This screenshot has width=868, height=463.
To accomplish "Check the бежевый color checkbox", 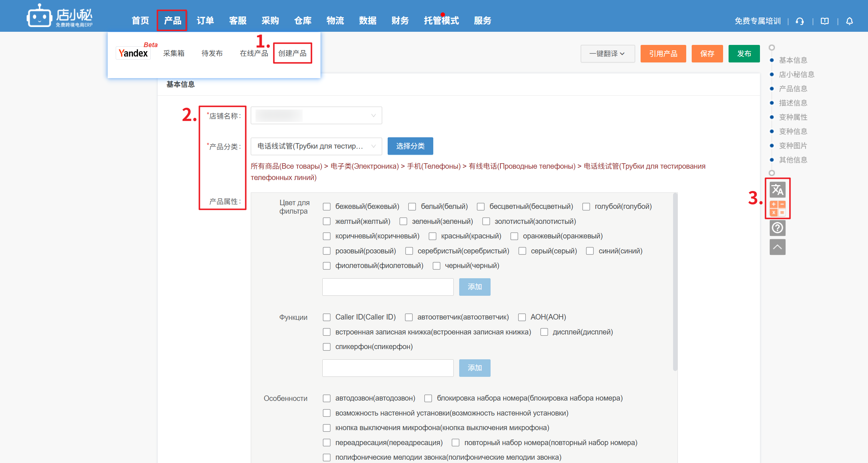I will coord(327,207).
